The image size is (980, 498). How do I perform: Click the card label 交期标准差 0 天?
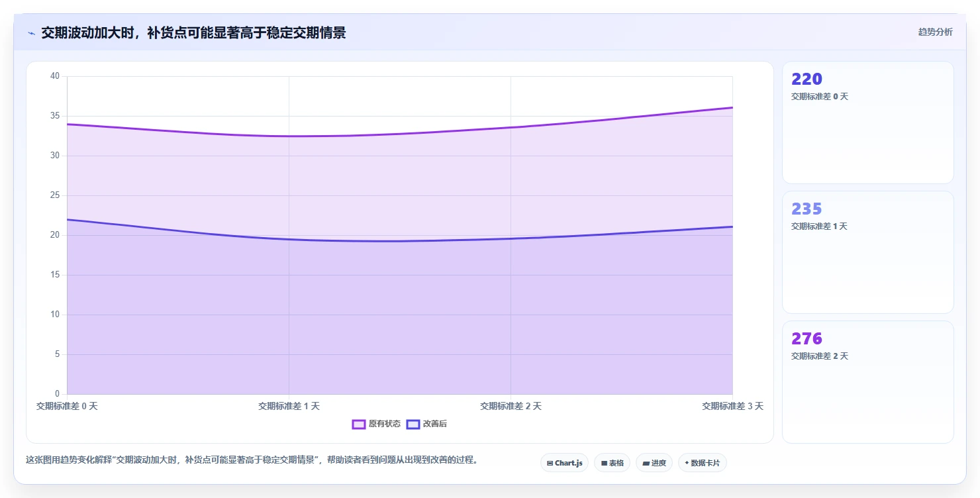819,97
